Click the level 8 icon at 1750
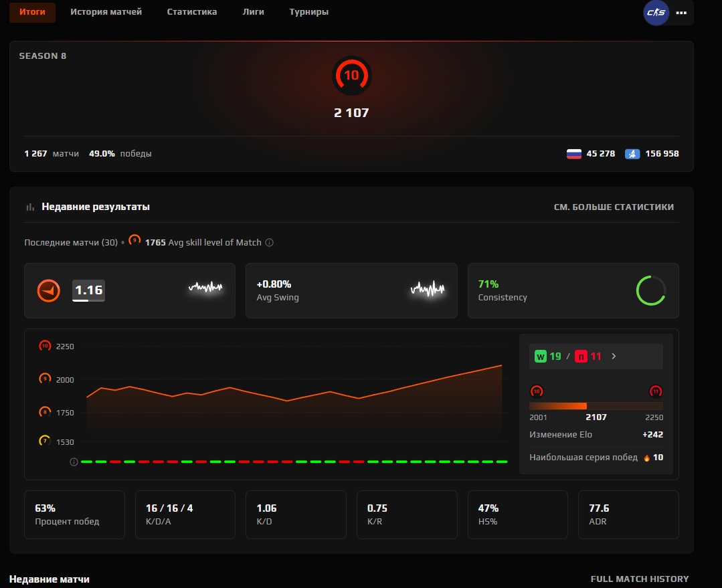 [45, 411]
